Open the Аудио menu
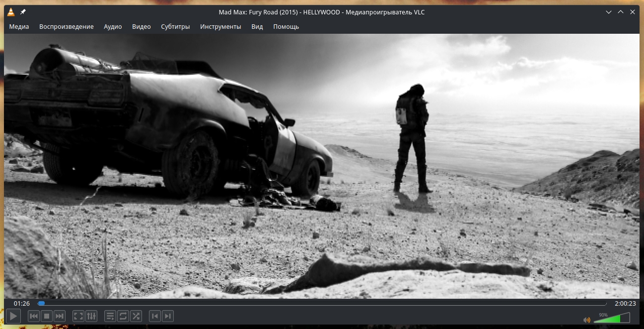This screenshot has width=644, height=329. (x=113, y=27)
